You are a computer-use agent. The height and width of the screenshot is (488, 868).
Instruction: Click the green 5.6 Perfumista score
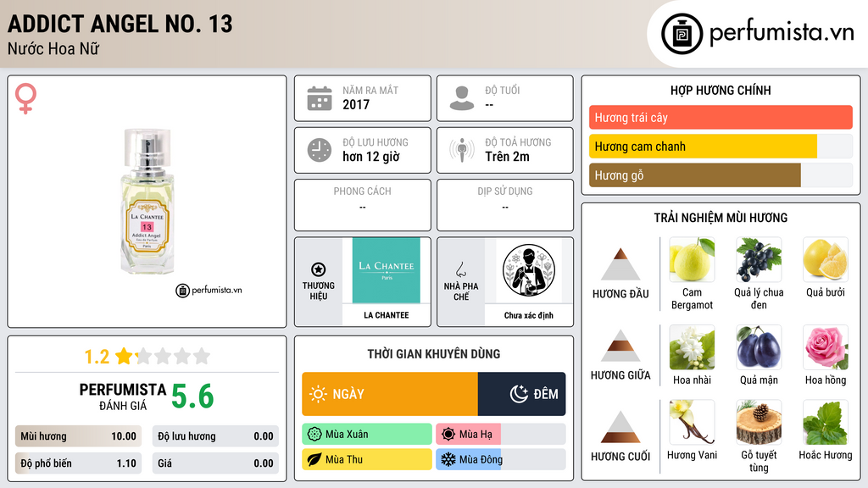[192, 396]
